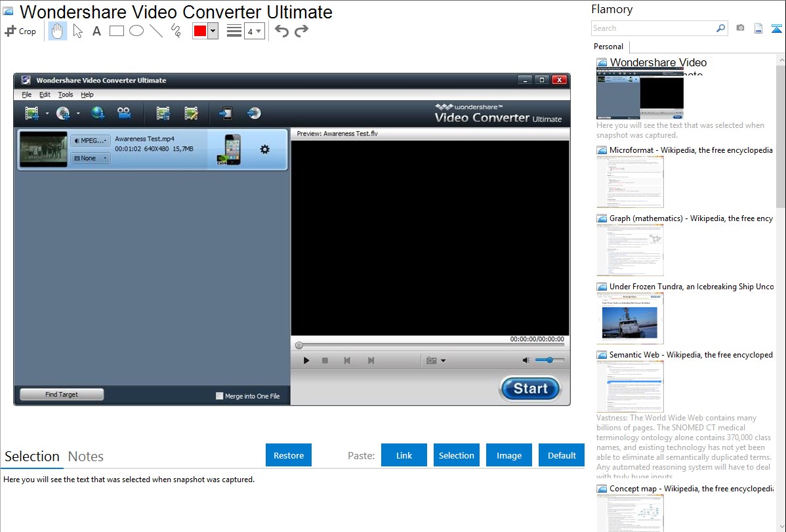Redo the annotation change
Screen dimensions: 786x532
tap(301, 31)
